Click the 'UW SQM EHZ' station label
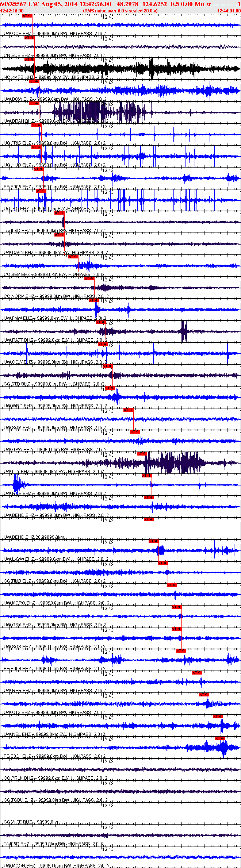The image size is (241, 868). 18,428
